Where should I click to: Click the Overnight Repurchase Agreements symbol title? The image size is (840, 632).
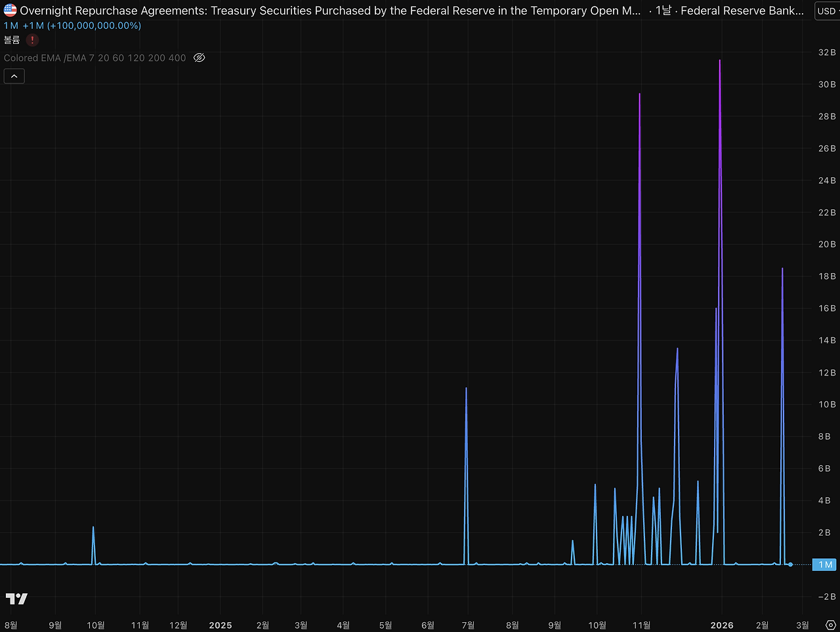pos(331,11)
